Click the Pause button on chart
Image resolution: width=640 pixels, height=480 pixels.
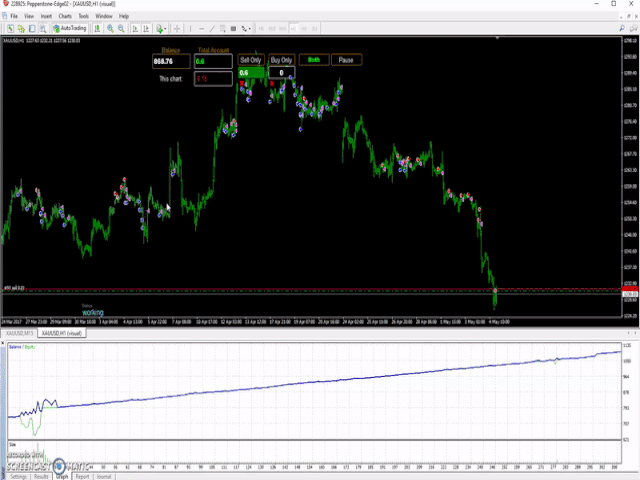(x=346, y=60)
